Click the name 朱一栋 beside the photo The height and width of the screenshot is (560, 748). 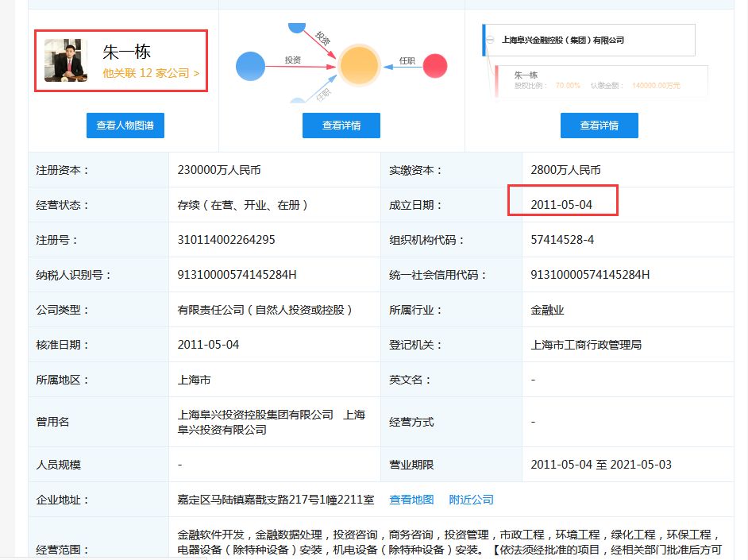(126, 52)
